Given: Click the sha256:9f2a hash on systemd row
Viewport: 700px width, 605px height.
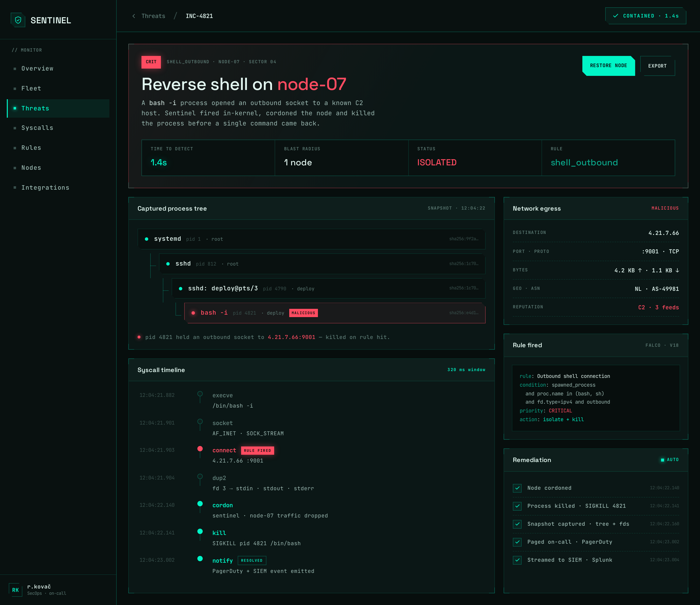Looking at the screenshot, I should pos(464,239).
